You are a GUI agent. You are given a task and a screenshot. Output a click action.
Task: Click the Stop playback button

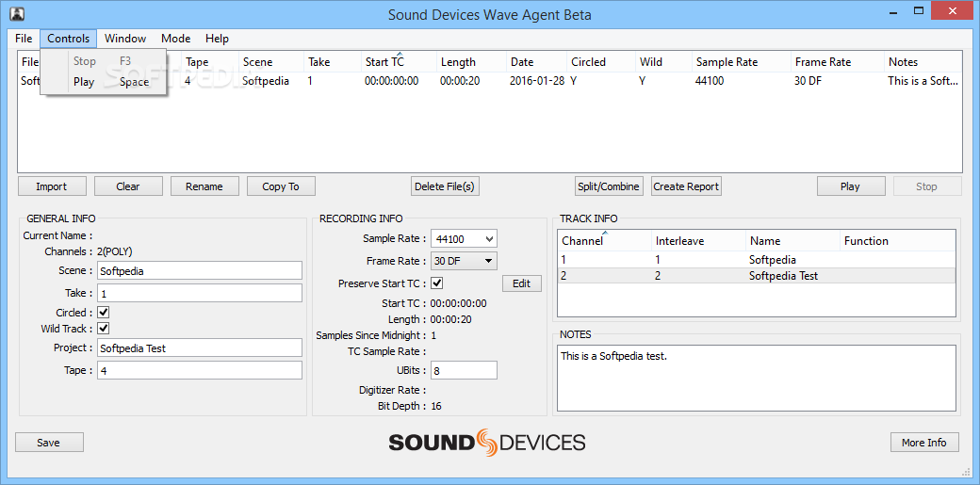point(927,186)
